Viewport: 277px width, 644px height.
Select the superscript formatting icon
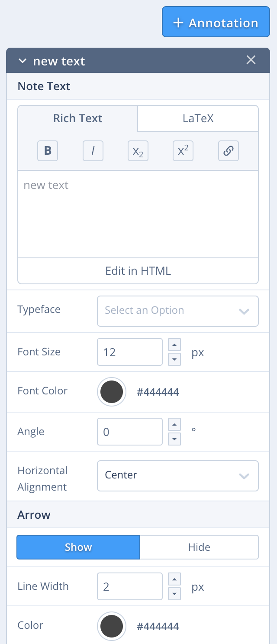coord(183,151)
